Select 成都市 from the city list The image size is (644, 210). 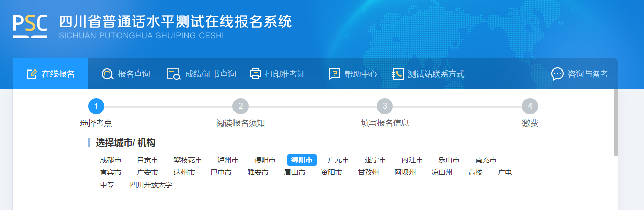[x=110, y=160]
